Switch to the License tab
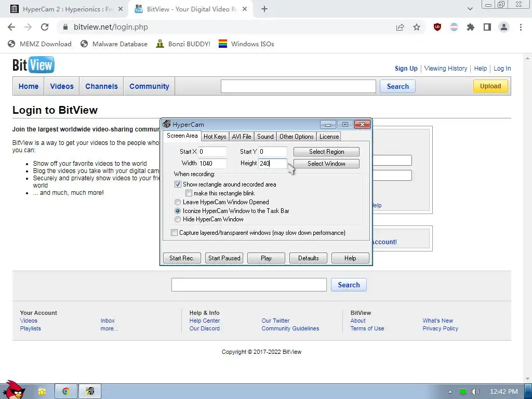Image resolution: width=532 pixels, height=399 pixels. (x=329, y=137)
